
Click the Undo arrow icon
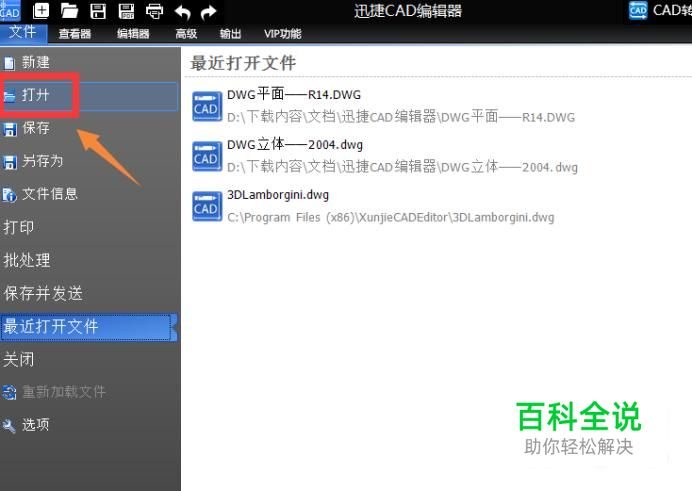coord(182,12)
